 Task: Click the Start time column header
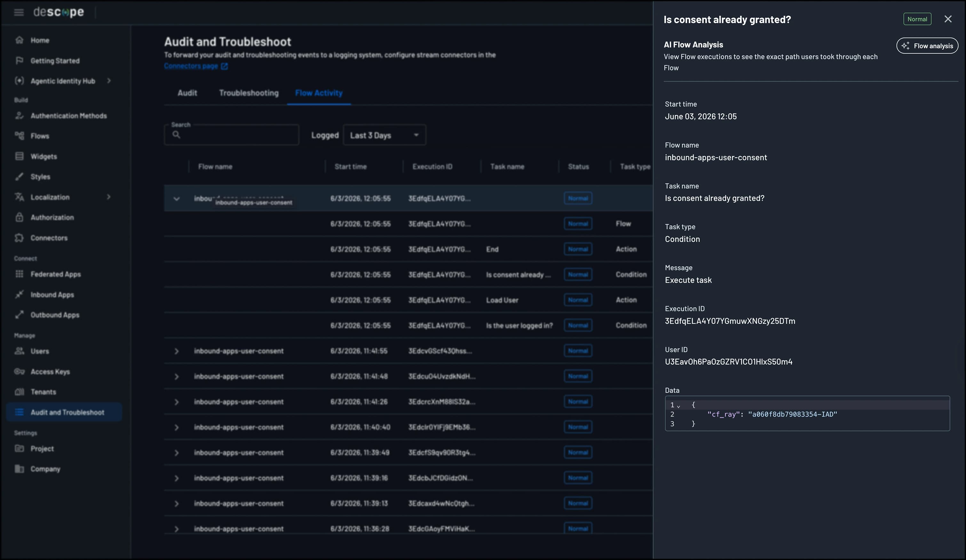(350, 167)
